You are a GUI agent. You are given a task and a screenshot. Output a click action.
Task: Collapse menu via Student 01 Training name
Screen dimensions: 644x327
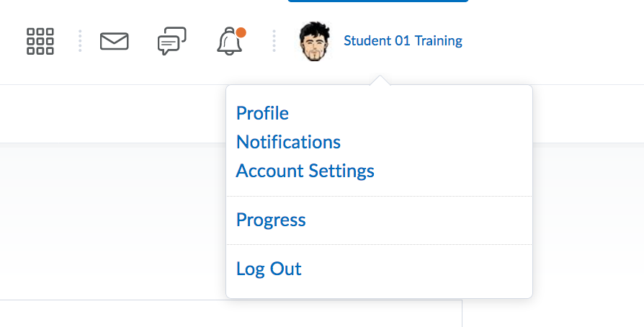403,41
